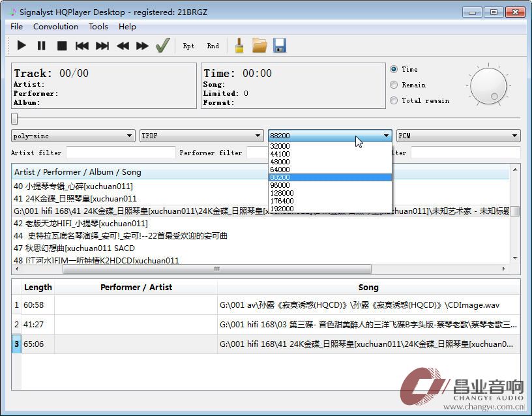Click the rightmost filter input field
The height and width of the screenshot is (416, 532).
pyautogui.click(x=465, y=153)
